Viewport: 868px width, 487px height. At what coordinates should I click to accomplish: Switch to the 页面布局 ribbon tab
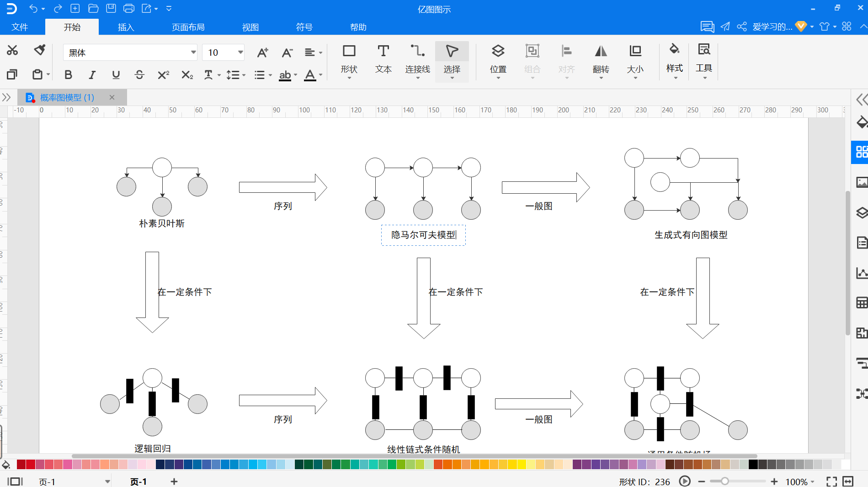pos(188,27)
